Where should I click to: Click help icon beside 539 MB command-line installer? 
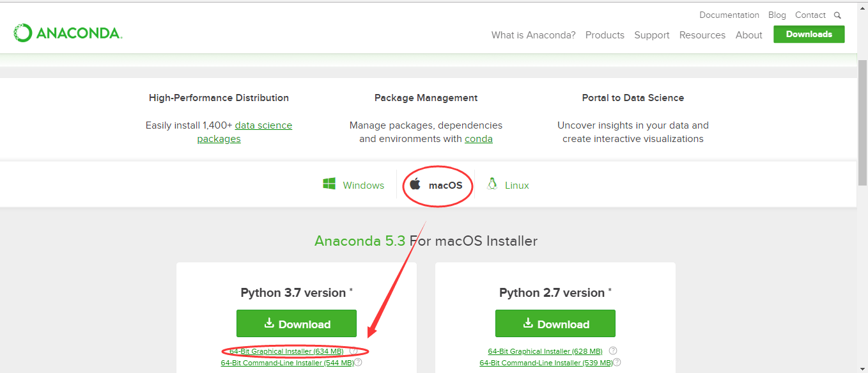[x=617, y=363]
